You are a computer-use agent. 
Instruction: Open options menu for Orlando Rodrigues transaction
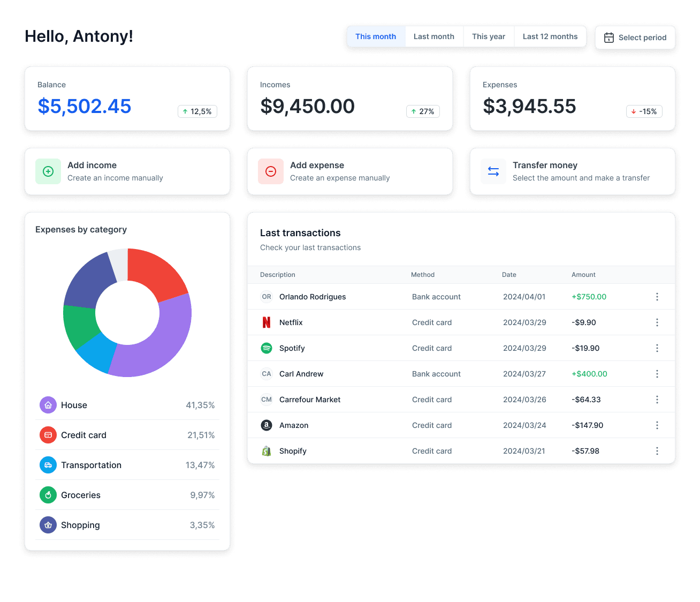pos(657,296)
